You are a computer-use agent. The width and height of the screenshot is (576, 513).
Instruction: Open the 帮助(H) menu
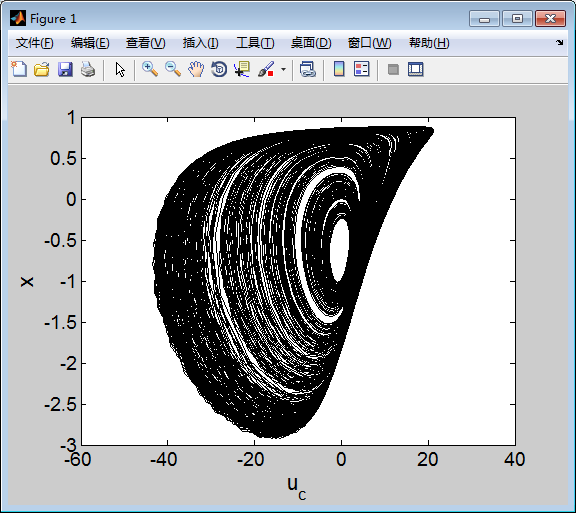tap(429, 43)
